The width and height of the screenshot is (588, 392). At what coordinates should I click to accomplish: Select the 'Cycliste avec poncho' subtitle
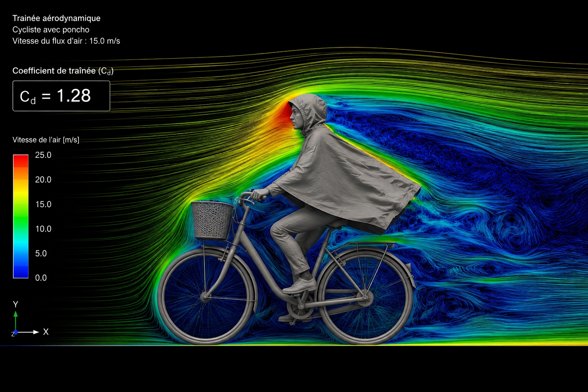[51, 29]
